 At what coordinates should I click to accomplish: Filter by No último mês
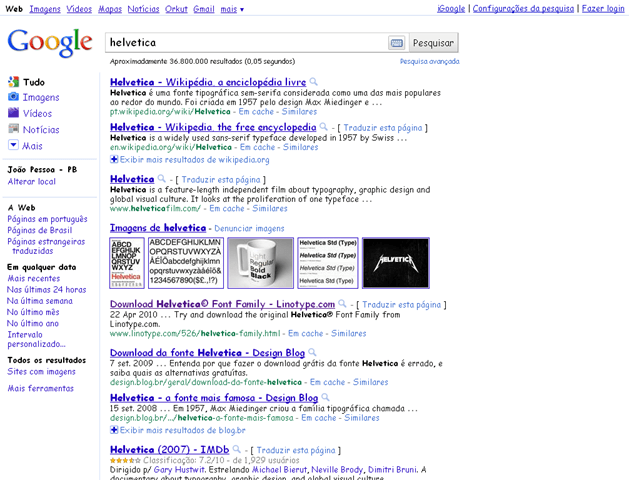point(33,312)
